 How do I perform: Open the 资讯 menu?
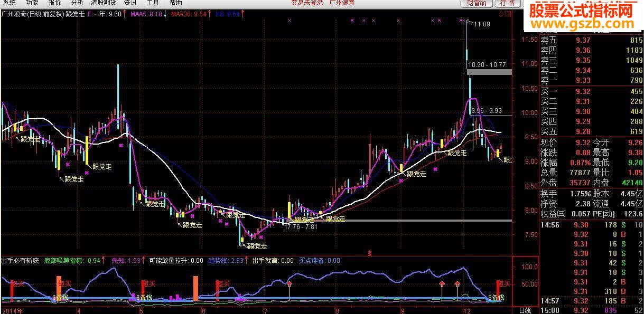pos(130,3)
